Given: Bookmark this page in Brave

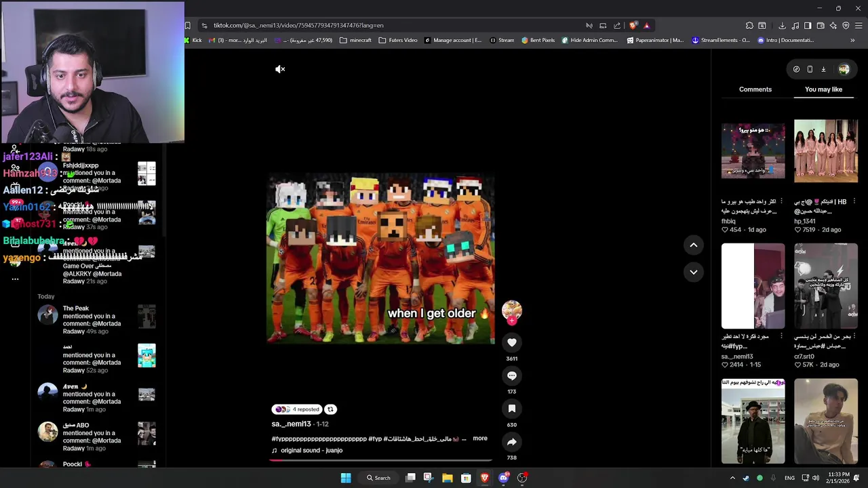Looking at the screenshot, I should (x=187, y=26).
